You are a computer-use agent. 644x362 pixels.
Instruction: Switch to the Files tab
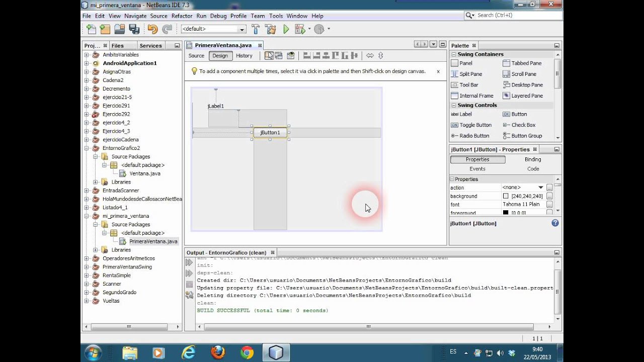[x=117, y=46]
